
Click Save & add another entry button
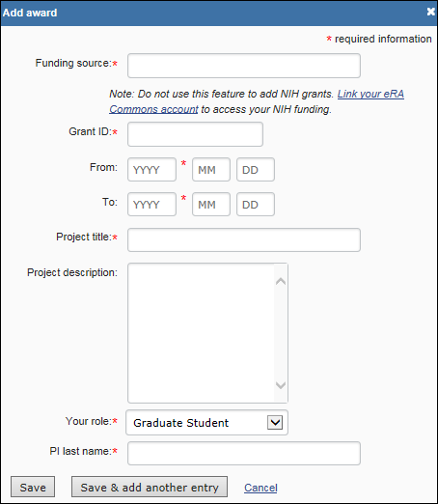pyautogui.click(x=150, y=487)
